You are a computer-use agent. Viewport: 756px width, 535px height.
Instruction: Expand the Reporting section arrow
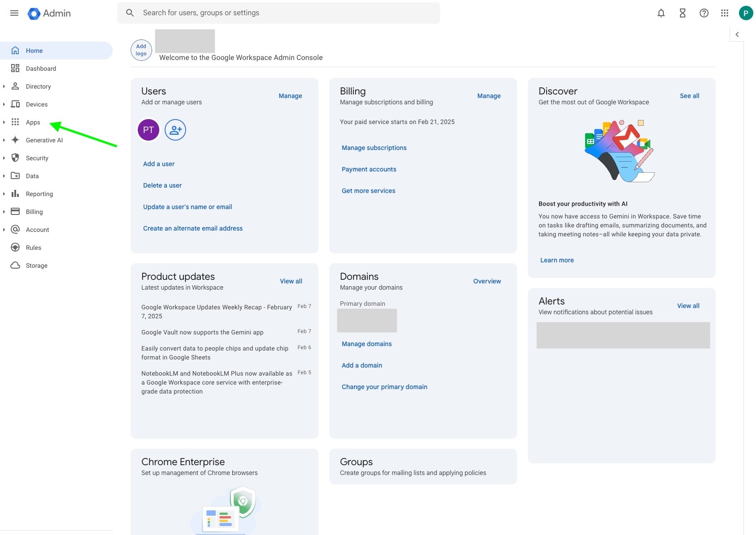click(4, 194)
